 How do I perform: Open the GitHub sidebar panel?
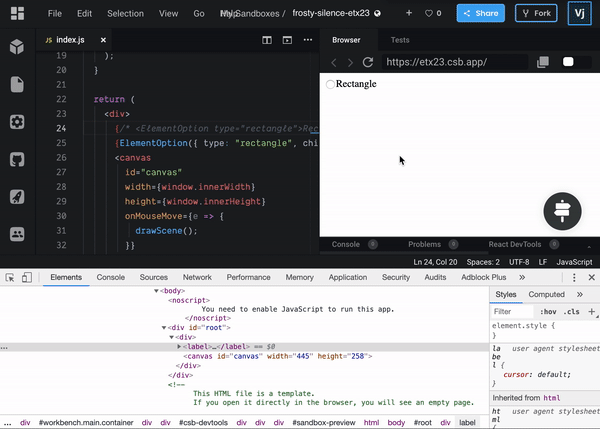[17, 159]
